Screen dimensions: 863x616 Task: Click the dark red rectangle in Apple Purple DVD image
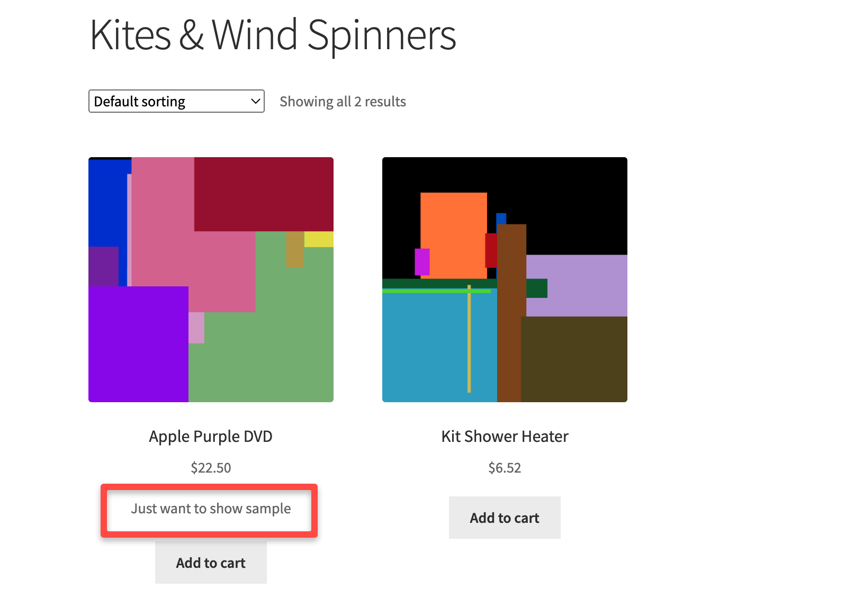coord(264,194)
